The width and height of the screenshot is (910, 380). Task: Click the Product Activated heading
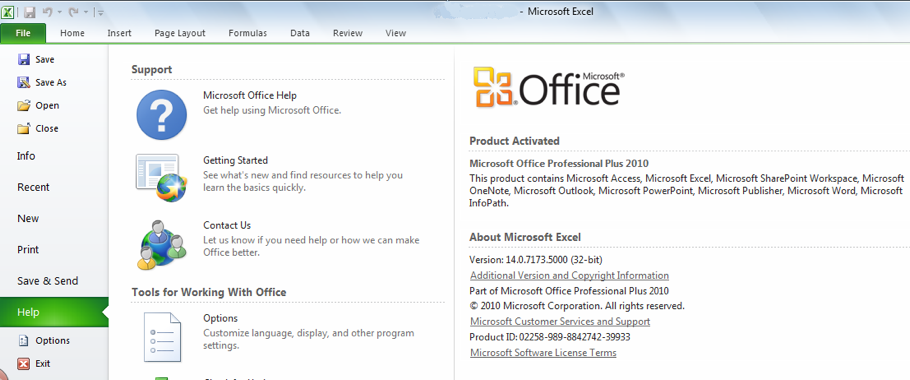click(x=514, y=141)
